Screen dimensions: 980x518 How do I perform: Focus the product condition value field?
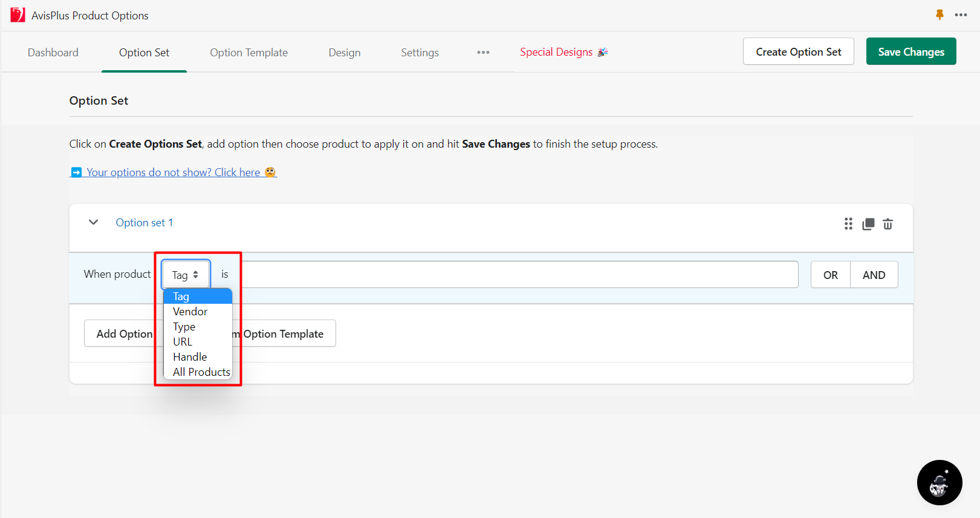click(x=519, y=275)
